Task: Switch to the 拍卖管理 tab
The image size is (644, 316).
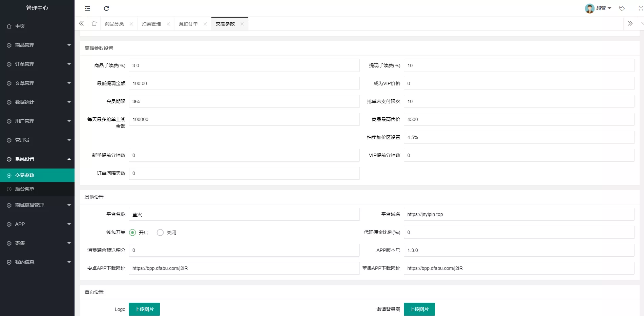Action: 151,24
